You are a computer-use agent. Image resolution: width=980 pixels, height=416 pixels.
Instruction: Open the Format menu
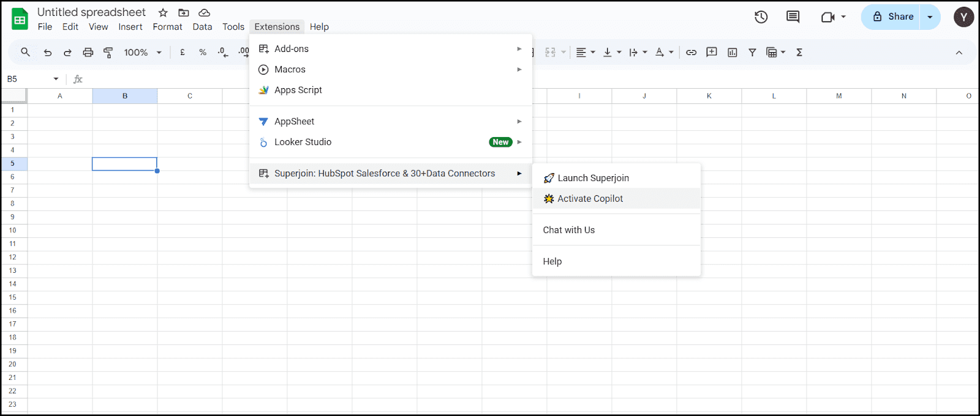167,27
